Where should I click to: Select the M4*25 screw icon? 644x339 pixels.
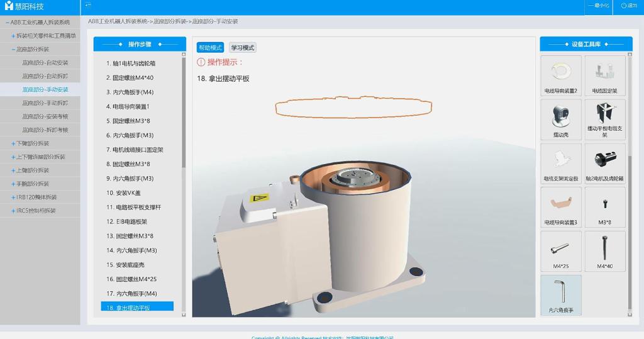pos(561,247)
